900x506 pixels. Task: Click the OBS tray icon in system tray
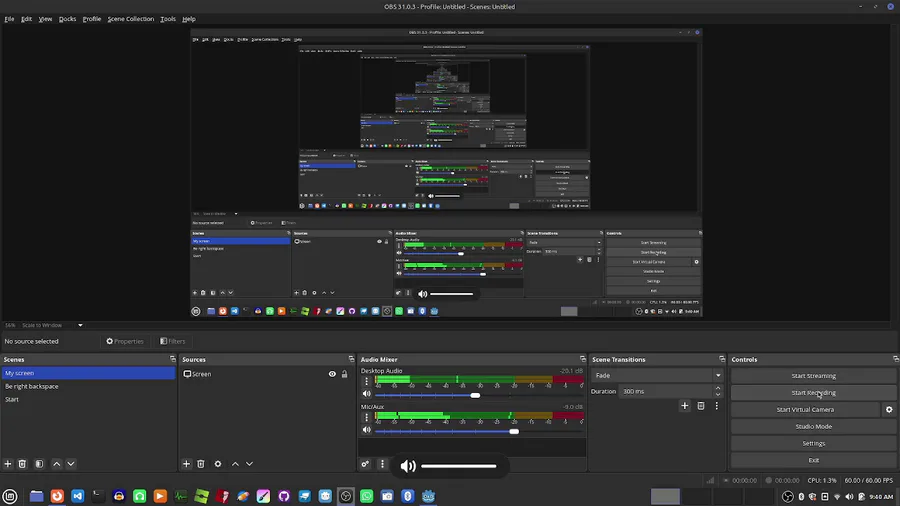click(788, 496)
